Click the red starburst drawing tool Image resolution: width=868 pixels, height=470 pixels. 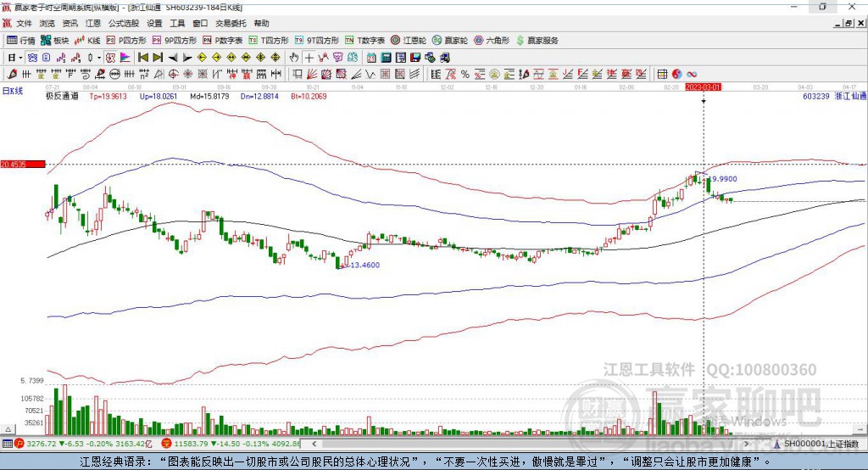coord(187,75)
